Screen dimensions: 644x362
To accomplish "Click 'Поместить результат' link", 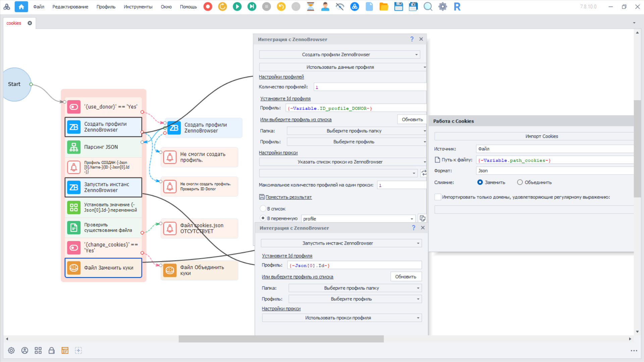I will pyautogui.click(x=288, y=197).
